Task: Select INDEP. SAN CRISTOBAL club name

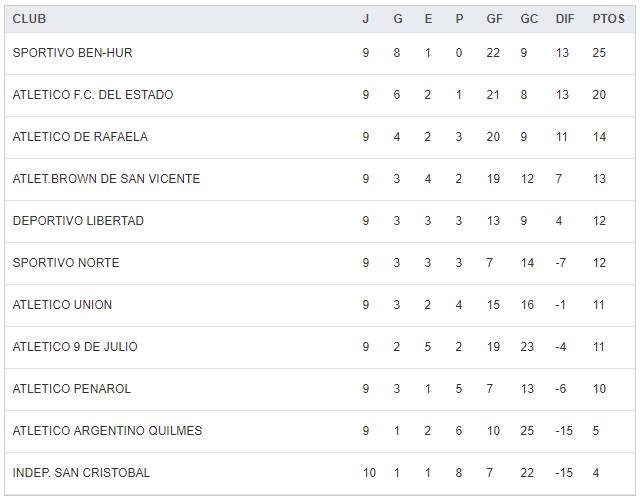Action: (x=81, y=473)
